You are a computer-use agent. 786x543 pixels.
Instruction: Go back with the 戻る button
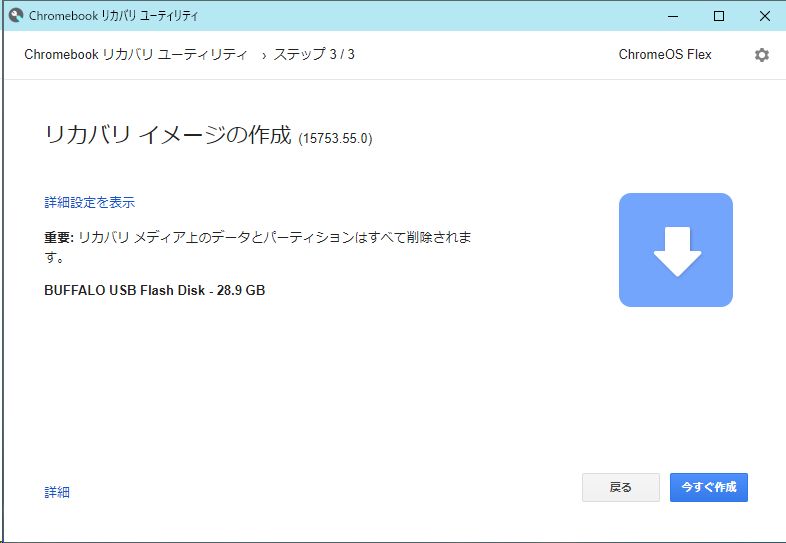tap(621, 487)
